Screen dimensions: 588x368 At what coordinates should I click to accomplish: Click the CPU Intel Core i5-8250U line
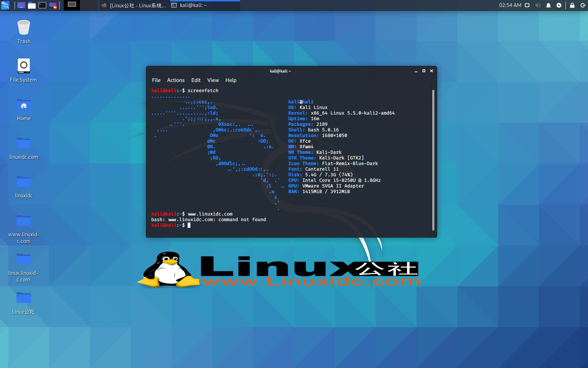click(x=335, y=180)
